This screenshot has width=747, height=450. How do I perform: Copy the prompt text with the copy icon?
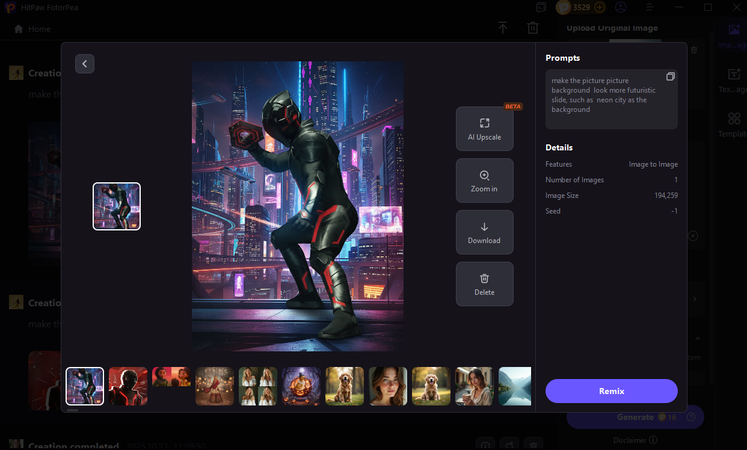[670, 77]
